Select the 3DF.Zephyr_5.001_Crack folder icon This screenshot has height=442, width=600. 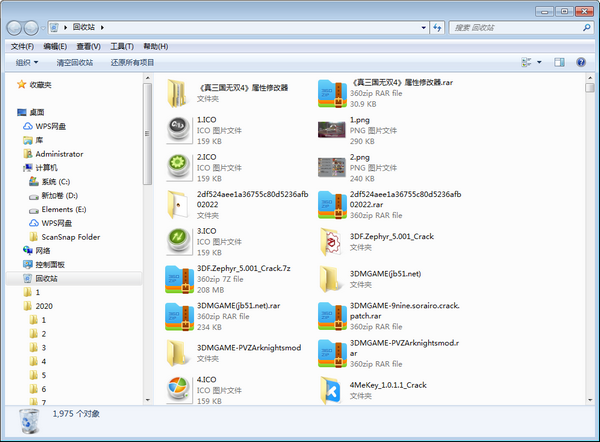pos(331,241)
